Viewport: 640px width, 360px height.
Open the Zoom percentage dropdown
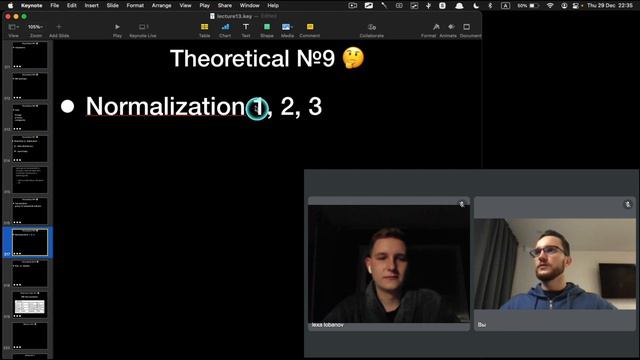(x=35, y=27)
